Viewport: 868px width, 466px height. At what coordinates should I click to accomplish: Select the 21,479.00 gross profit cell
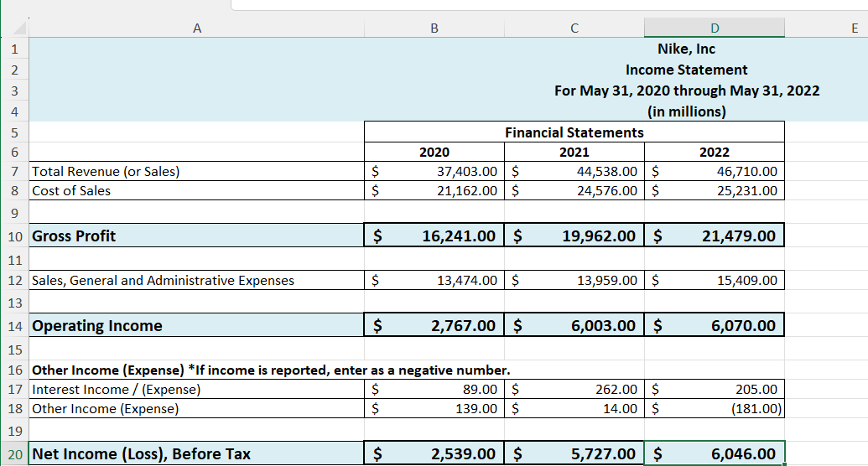click(715, 236)
